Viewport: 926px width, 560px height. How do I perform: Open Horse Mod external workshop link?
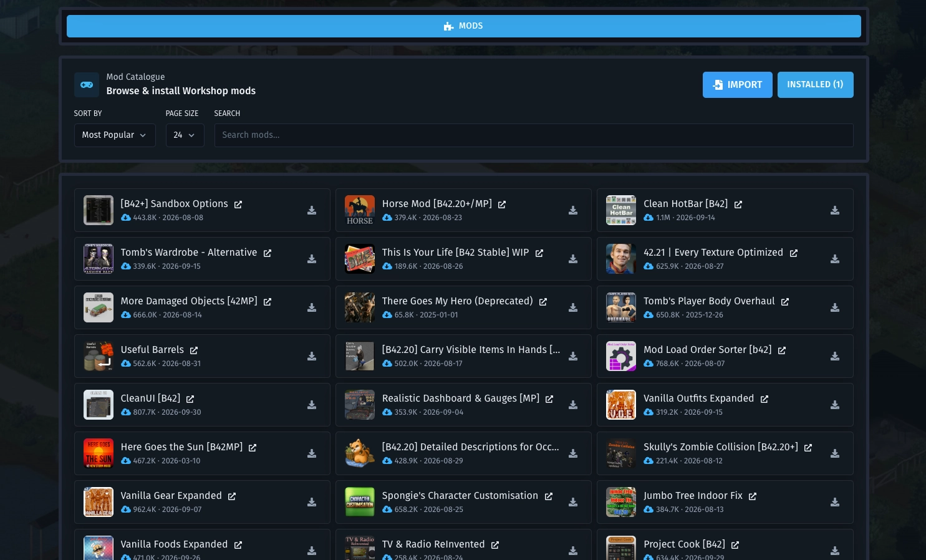pyautogui.click(x=502, y=205)
